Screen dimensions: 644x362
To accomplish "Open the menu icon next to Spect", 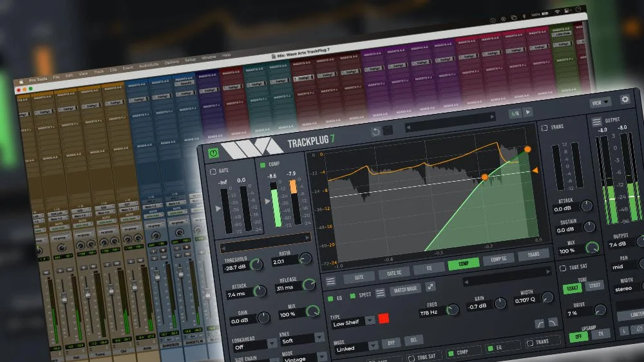I will (381, 293).
